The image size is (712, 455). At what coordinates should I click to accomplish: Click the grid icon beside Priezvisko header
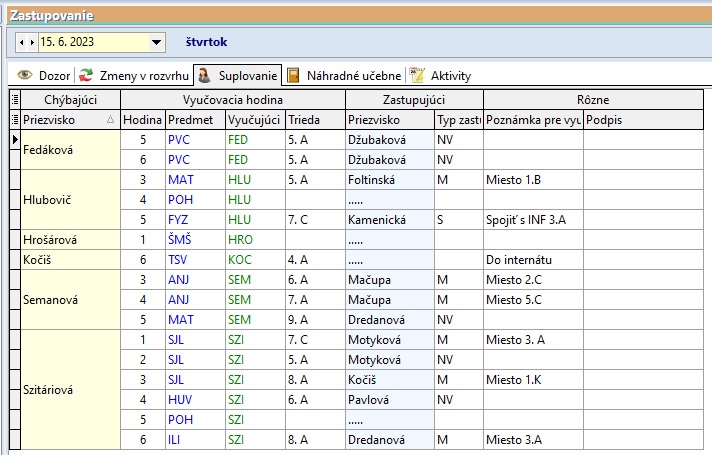coord(14,119)
